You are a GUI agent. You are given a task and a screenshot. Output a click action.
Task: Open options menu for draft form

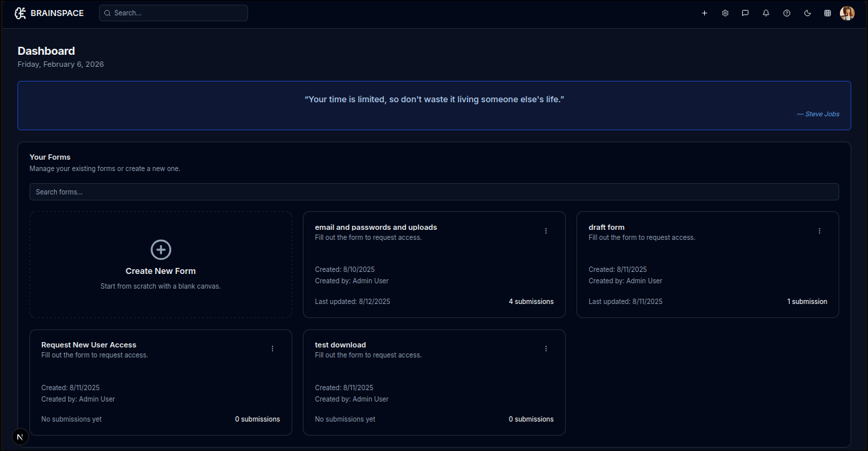pos(819,231)
